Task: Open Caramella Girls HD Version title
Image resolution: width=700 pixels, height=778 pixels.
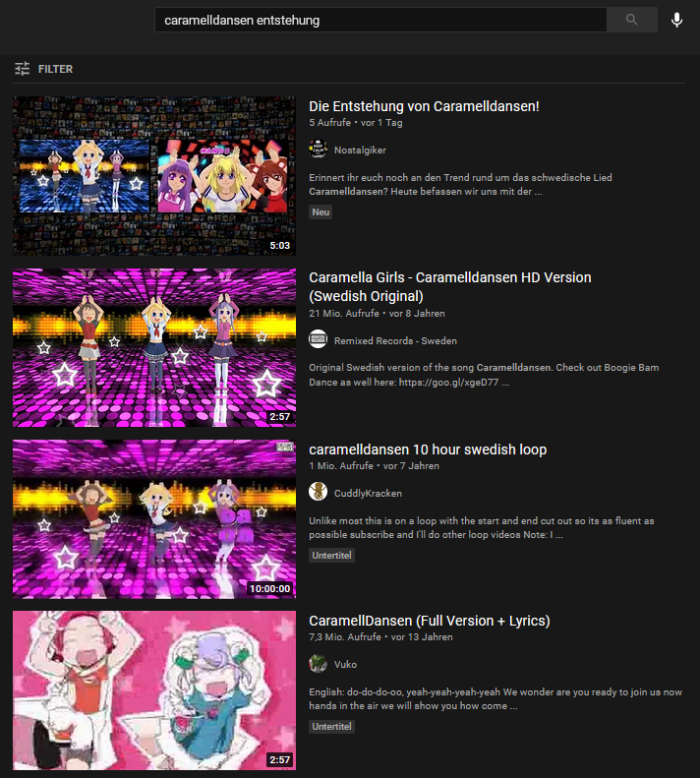Action: click(449, 287)
